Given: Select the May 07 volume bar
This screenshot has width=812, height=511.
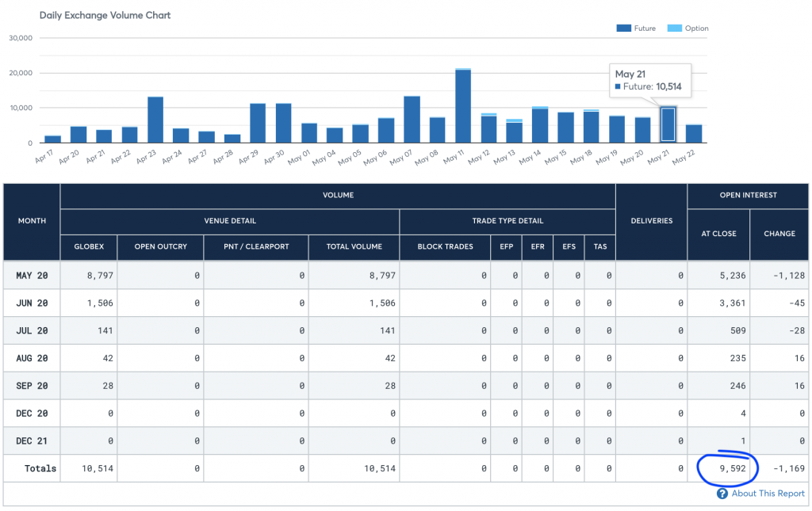Looking at the screenshot, I should (x=412, y=120).
